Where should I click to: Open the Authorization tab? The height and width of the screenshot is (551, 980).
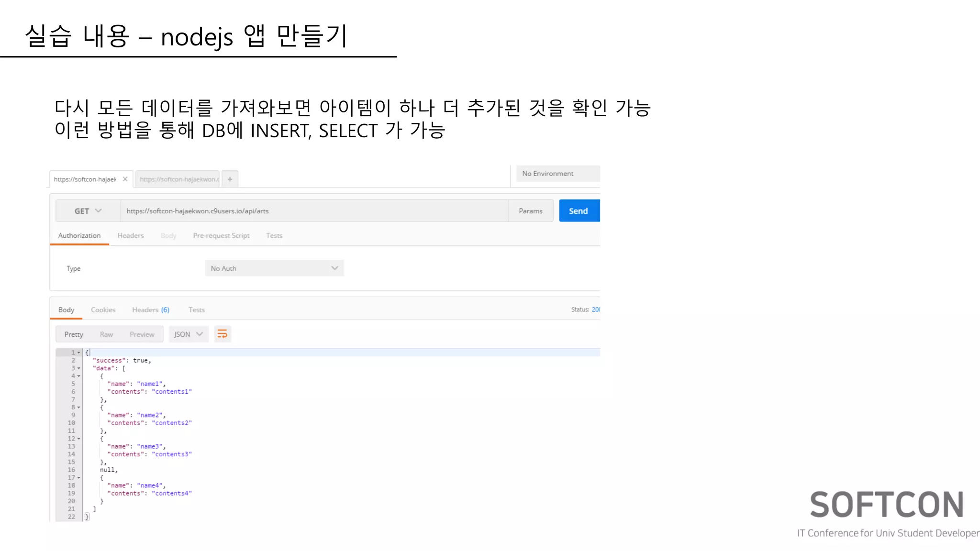tap(79, 236)
